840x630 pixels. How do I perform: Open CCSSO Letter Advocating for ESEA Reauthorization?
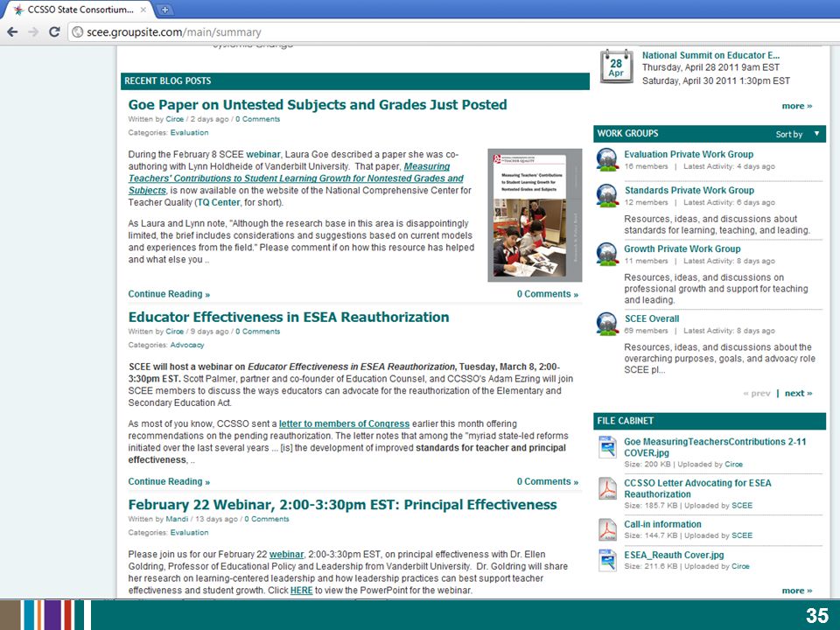[x=697, y=488]
